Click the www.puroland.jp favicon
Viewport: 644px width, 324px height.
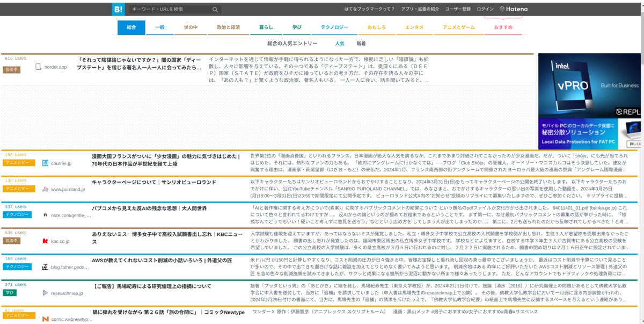(x=45, y=189)
